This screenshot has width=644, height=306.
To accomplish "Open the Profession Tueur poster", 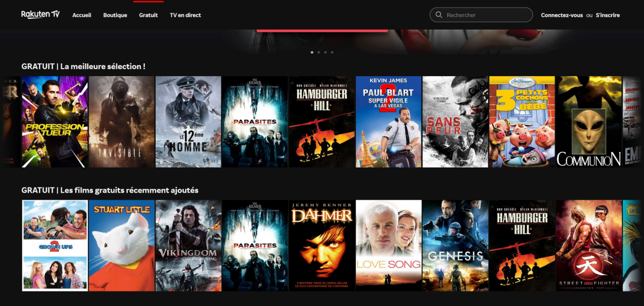I will pos(54,122).
